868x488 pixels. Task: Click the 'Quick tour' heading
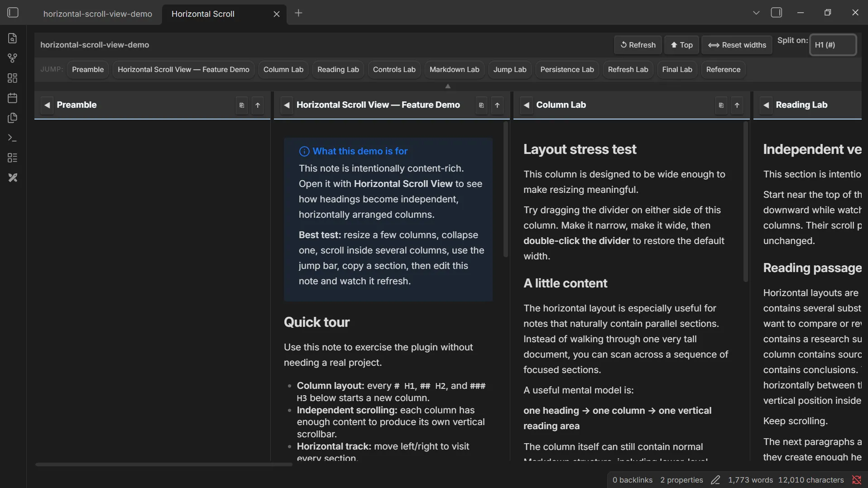[317, 322]
